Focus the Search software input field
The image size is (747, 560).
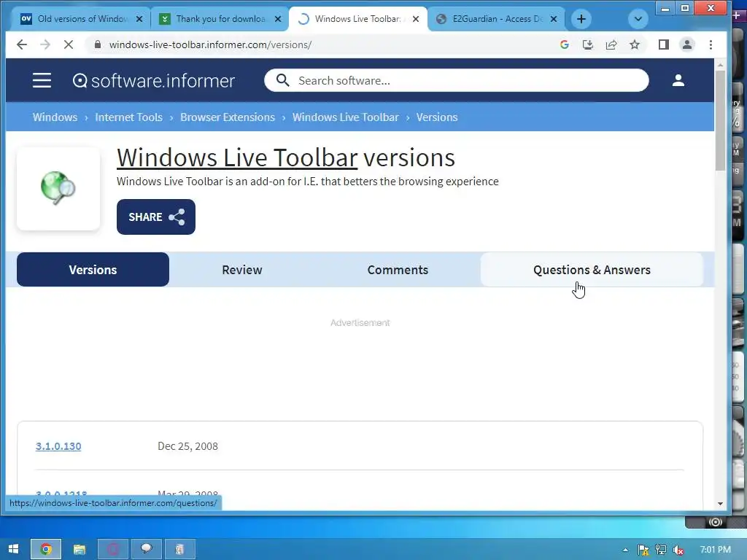(x=457, y=80)
